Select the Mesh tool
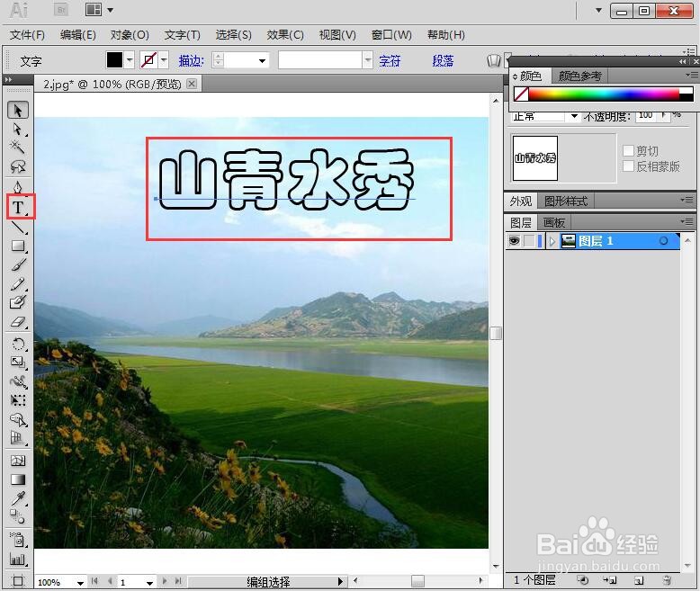The width and height of the screenshot is (700, 591). pyautogui.click(x=18, y=461)
